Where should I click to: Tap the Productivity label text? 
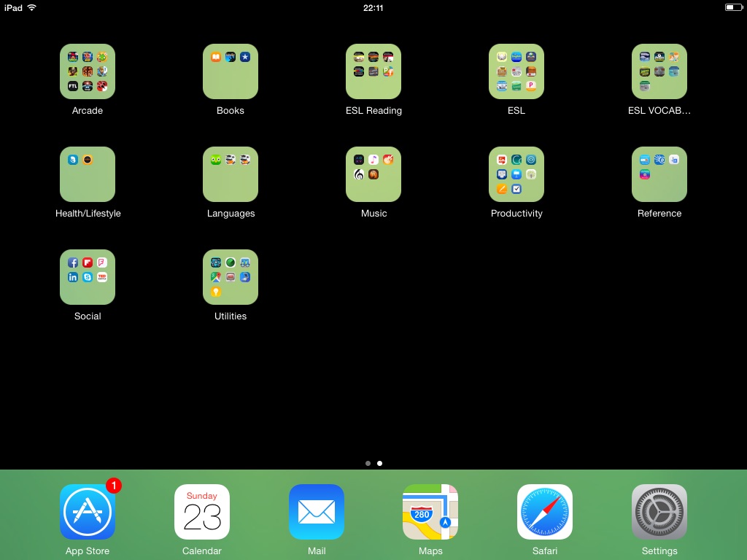click(516, 214)
